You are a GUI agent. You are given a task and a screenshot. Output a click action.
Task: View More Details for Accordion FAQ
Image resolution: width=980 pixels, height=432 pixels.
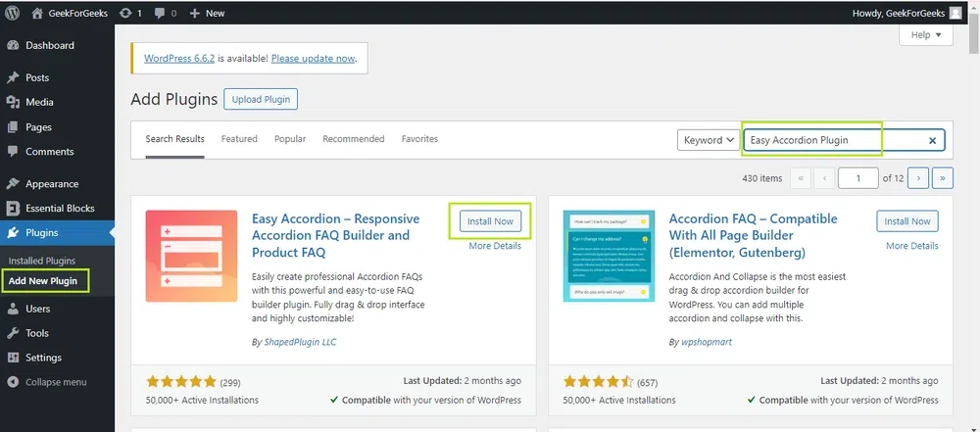911,246
